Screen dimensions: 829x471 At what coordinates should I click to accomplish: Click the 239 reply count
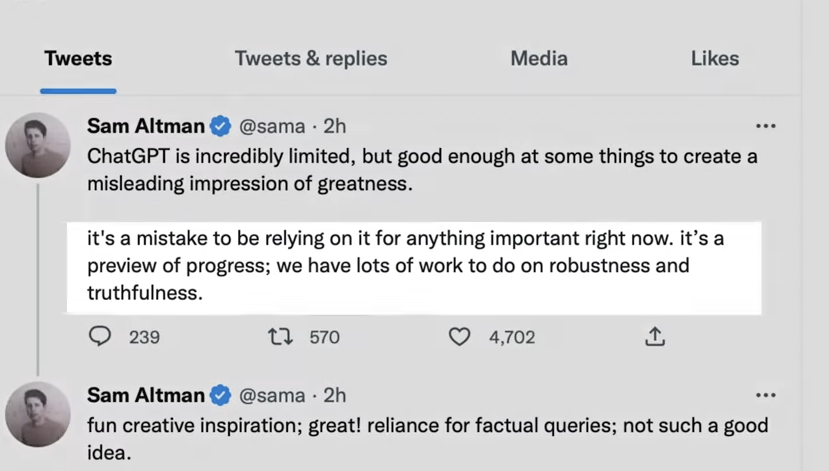point(144,337)
